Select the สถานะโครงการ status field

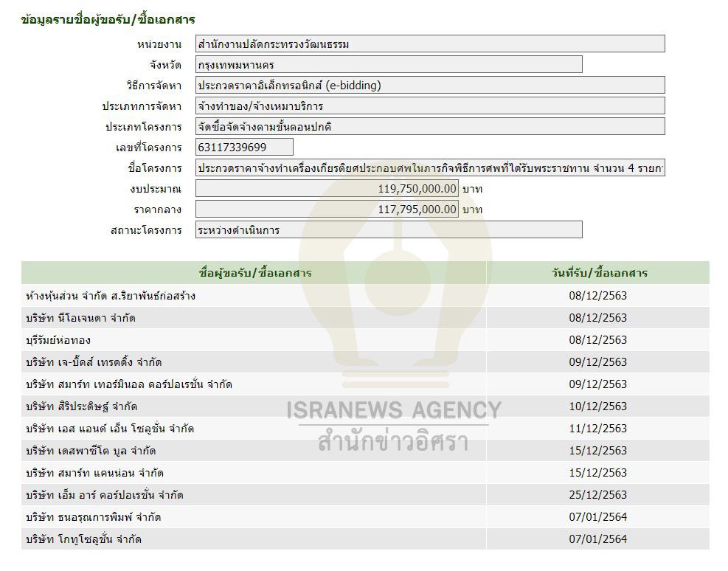click(389, 230)
